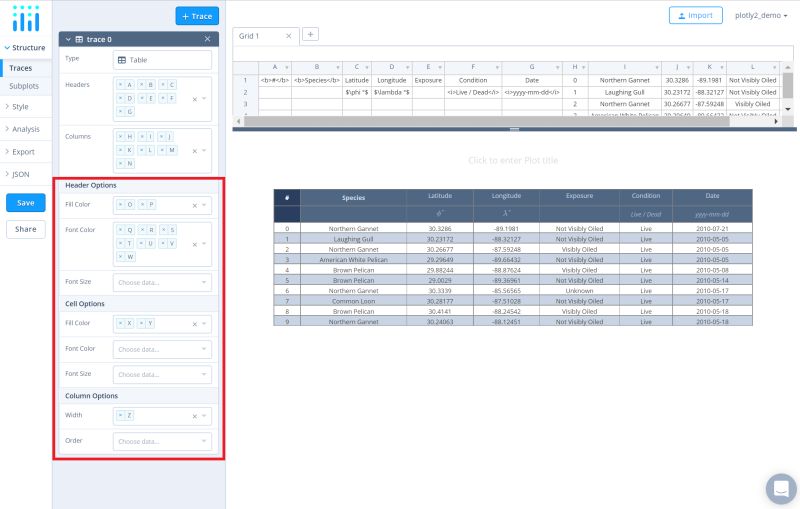Remove chip K from Columns
Screen dimensions: 800x509
coord(120,150)
